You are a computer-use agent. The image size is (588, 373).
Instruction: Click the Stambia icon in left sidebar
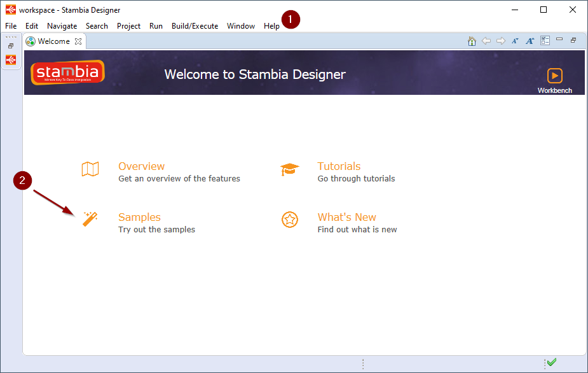(x=11, y=60)
